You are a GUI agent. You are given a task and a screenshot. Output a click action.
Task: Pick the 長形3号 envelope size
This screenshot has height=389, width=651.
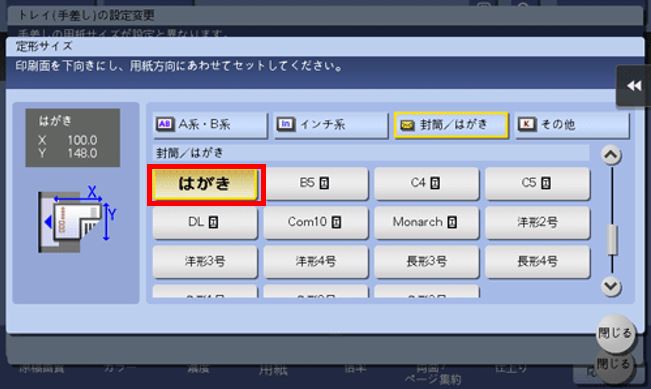tap(426, 261)
